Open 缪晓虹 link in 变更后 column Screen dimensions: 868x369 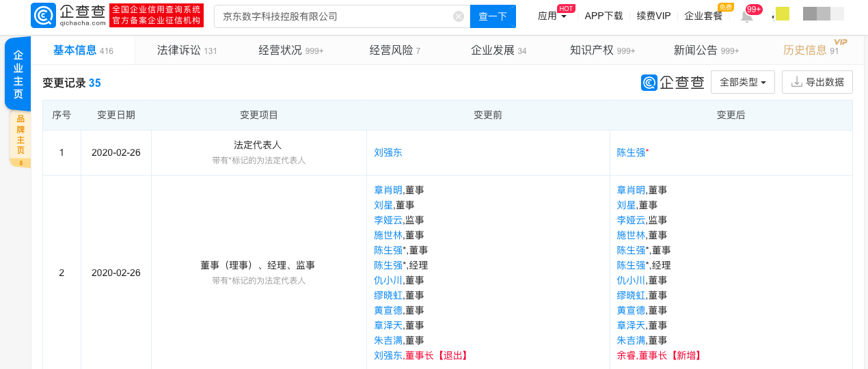coord(631,295)
